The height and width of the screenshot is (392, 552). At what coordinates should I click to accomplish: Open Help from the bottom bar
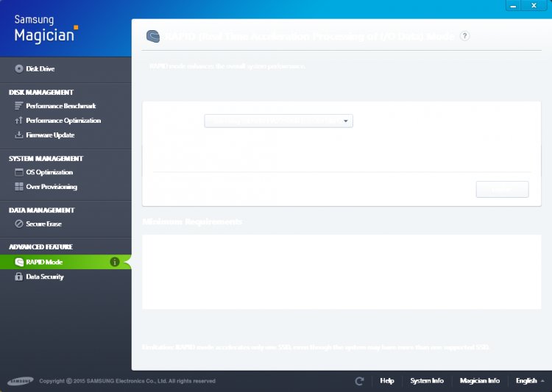[x=387, y=381]
